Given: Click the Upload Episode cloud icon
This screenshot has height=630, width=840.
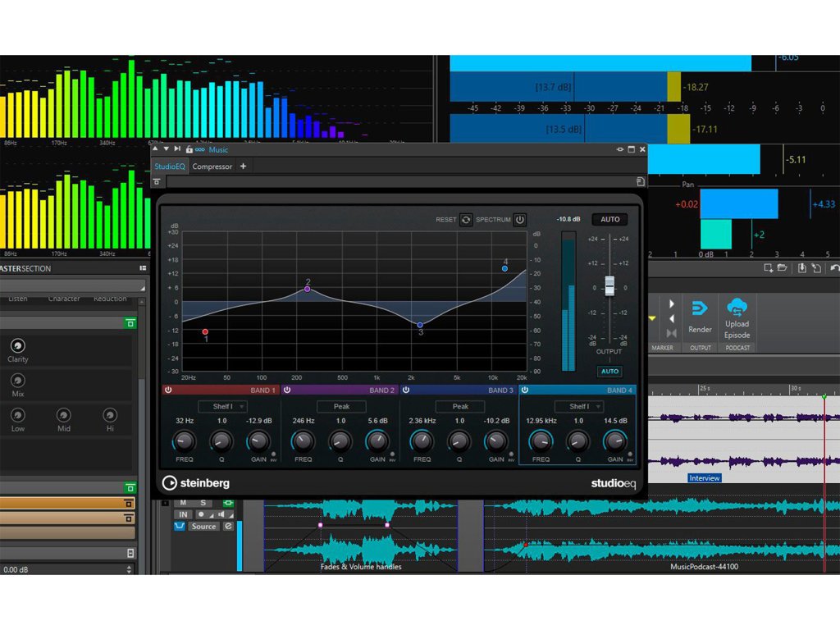Looking at the screenshot, I should (x=737, y=308).
